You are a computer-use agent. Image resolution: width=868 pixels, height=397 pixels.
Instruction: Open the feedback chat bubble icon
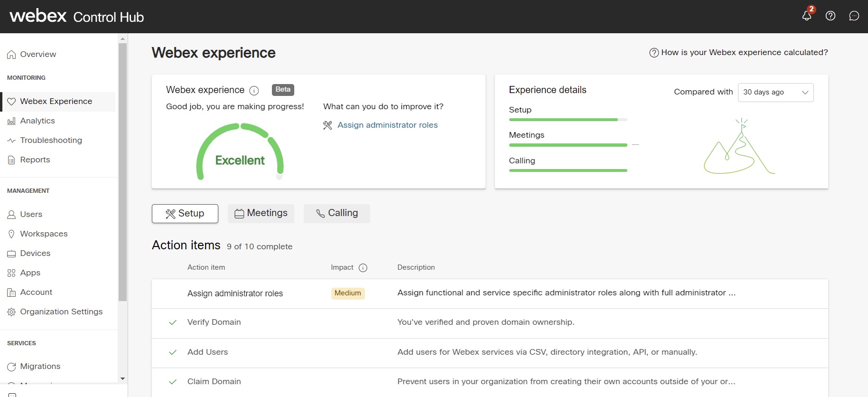click(854, 16)
